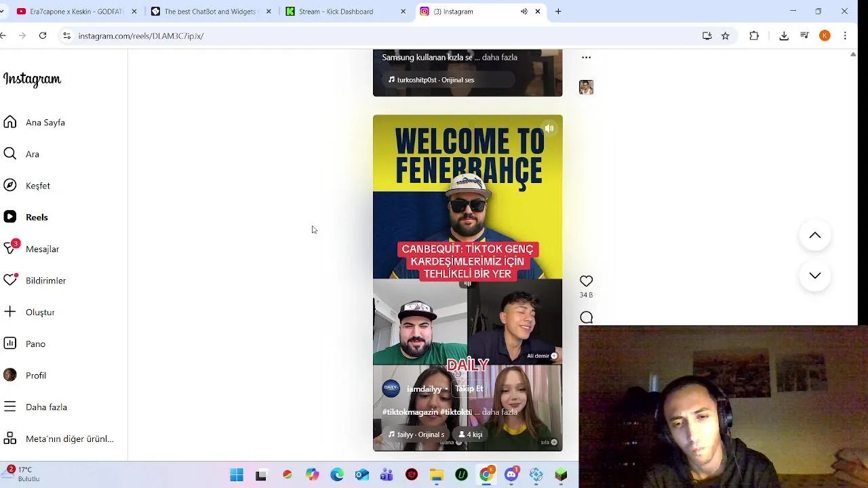Open Chrome downloads icon

click(x=784, y=36)
